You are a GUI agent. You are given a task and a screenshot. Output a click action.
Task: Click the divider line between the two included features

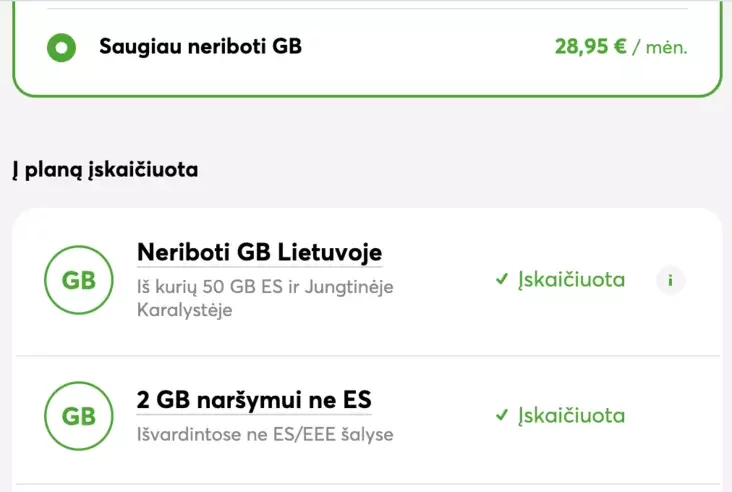pos(366,356)
